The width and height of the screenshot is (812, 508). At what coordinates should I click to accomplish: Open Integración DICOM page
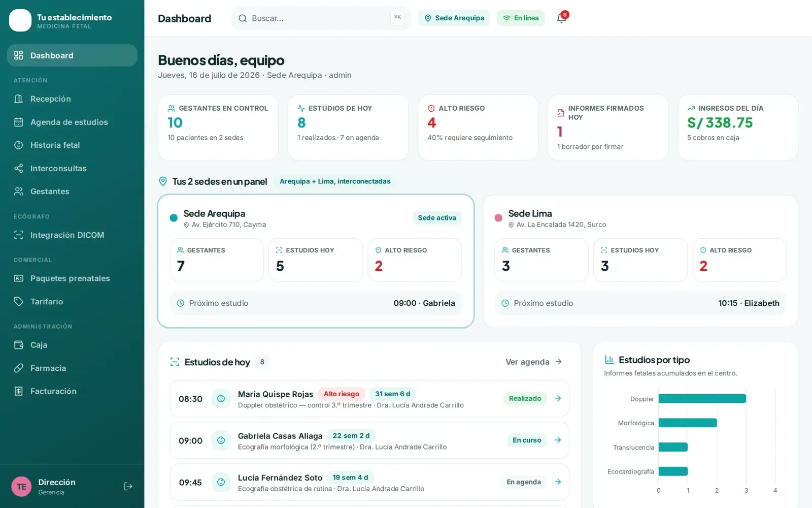(72, 235)
